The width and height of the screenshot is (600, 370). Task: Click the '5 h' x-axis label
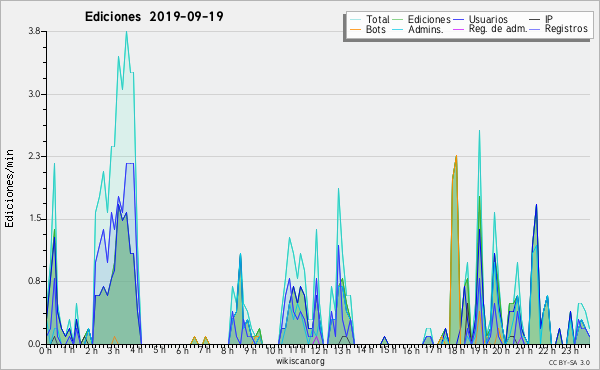pos(159,350)
